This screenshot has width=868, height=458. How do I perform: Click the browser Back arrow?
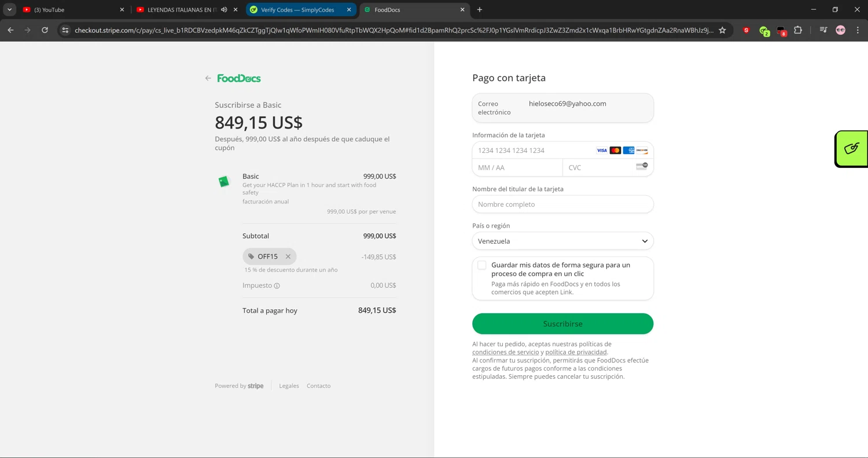pos(10,30)
